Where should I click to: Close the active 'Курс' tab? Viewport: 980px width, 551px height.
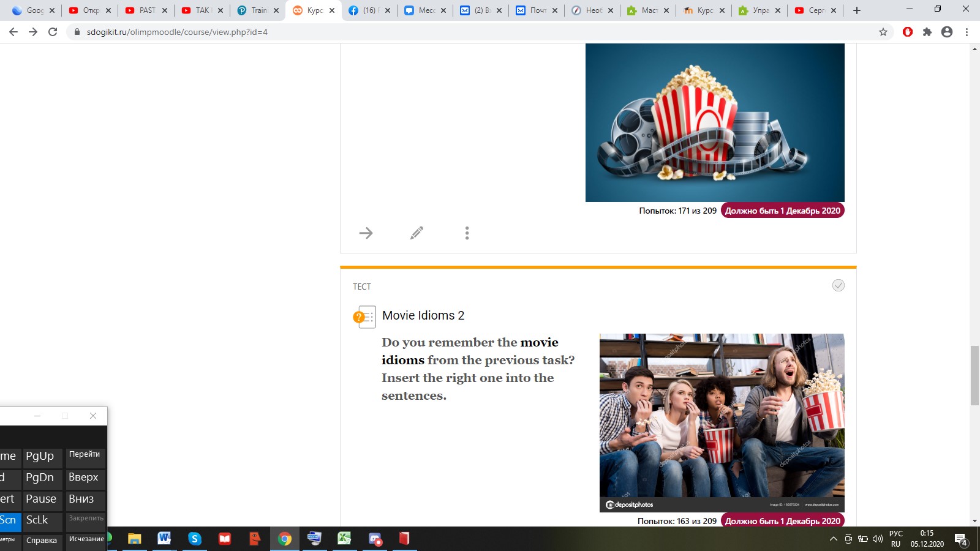click(332, 10)
